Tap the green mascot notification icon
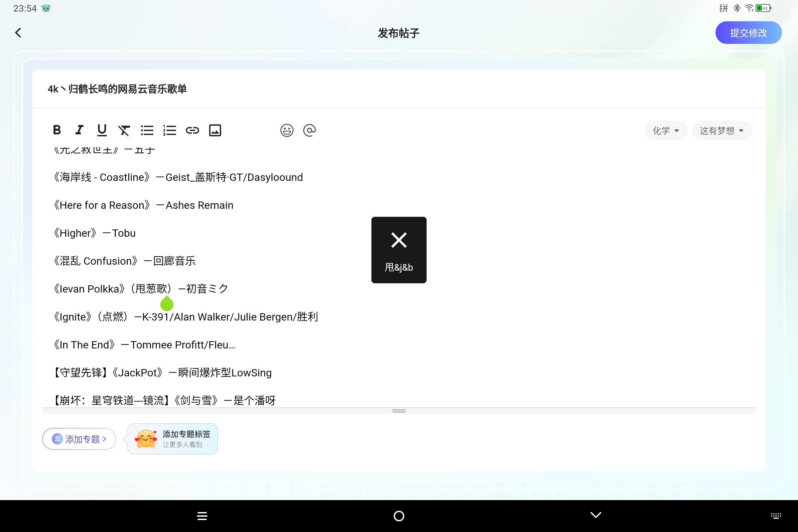The height and width of the screenshot is (532, 798). click(46, 8)
